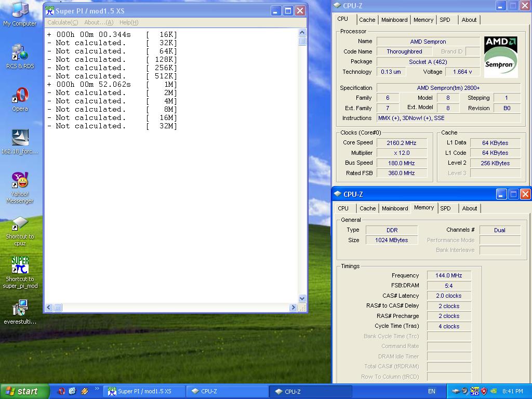
Task: Expand the Quick Launch overflow chevron
Action: click(97, 389)
